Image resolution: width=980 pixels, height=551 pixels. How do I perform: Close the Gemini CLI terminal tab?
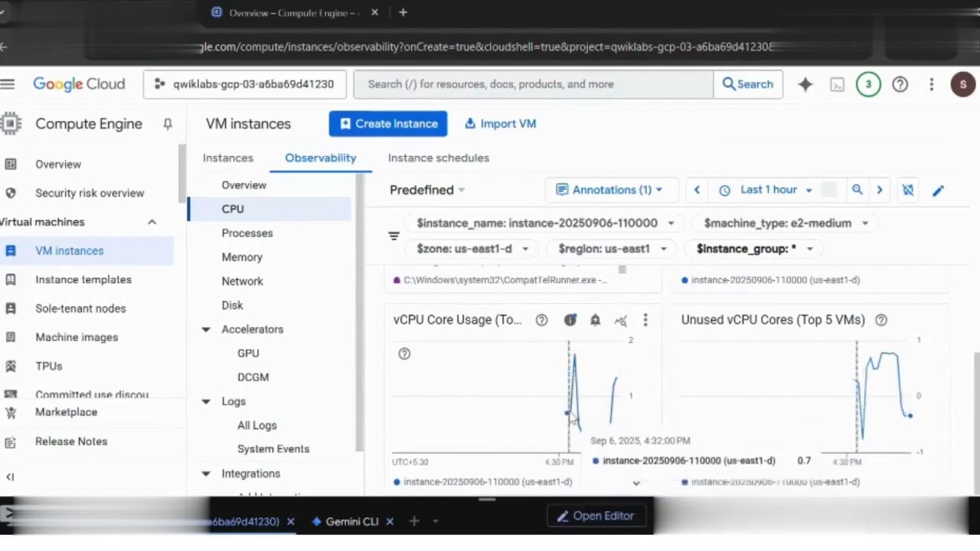[x=390, y=521]
